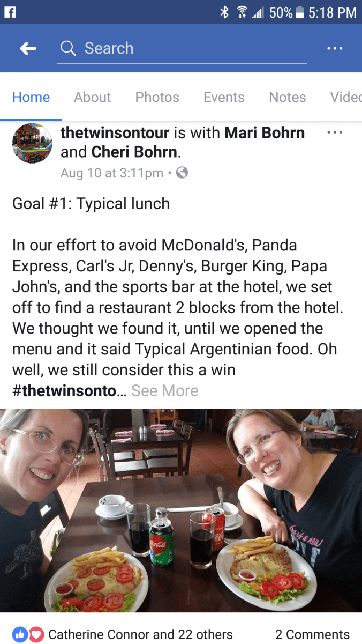Open the header three-dots menu
Screen dimensions: 362x644
335,48
